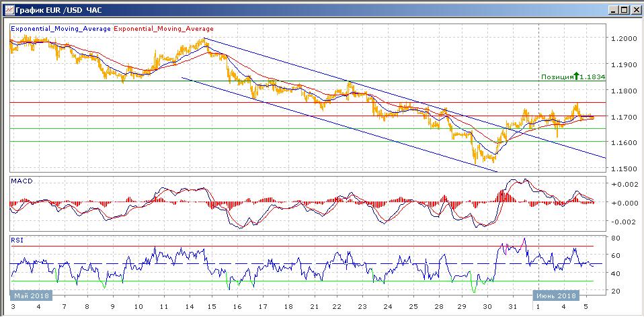Click the 'Июнь 2018' month marker
This screenshot has height=317, width=644.
click(x=556, y=296)
